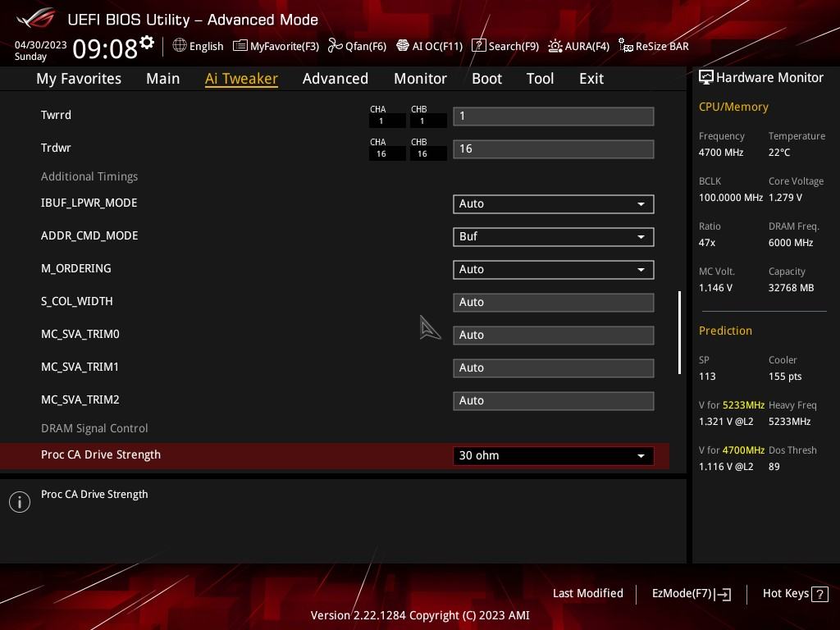840x630 pixels.
Task: Click the info icon in help panel
Action: pyautogui.click(x=20, y=502)
